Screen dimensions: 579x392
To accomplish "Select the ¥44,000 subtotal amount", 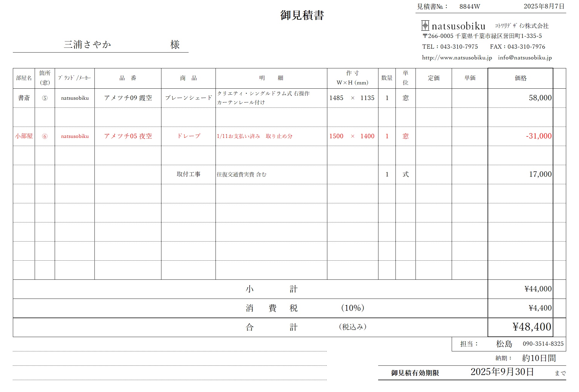I will [538, 289].
